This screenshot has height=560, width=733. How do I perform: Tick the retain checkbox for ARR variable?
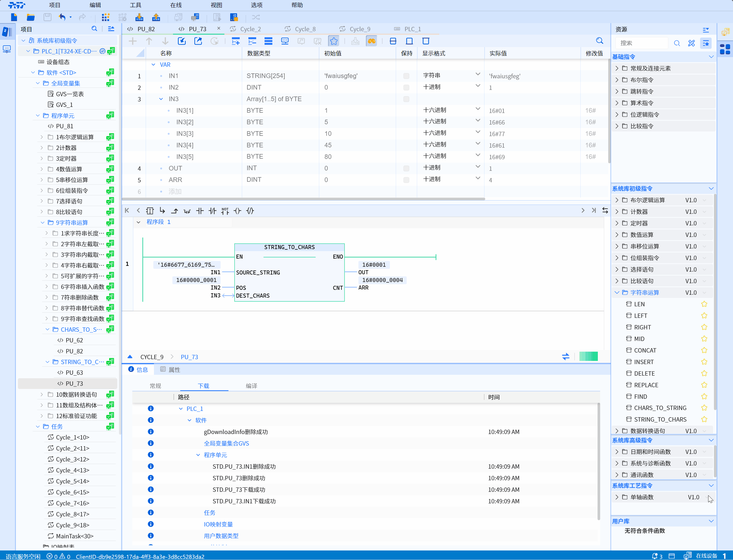point(406,180)
